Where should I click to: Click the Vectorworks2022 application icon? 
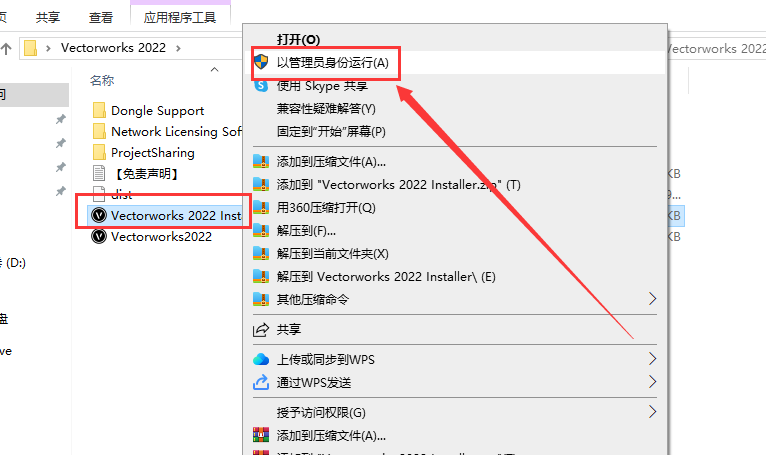(x=99, y=237)
